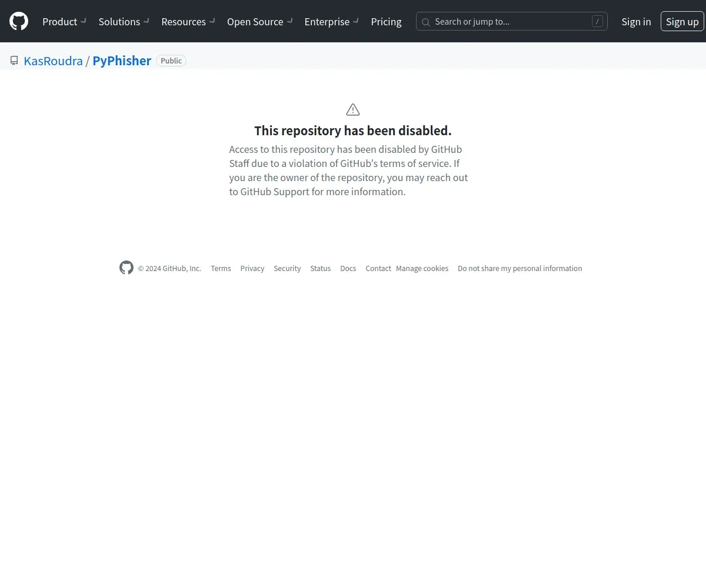
Task: Click the repository icon beside KasRoudra
Action: (x=14, y=61)
